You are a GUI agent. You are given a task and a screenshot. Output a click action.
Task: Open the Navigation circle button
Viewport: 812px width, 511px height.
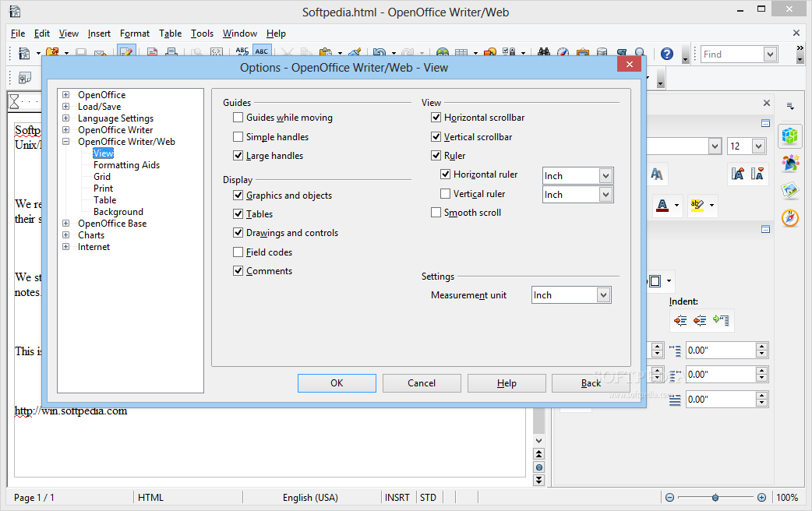pos(539,467)
